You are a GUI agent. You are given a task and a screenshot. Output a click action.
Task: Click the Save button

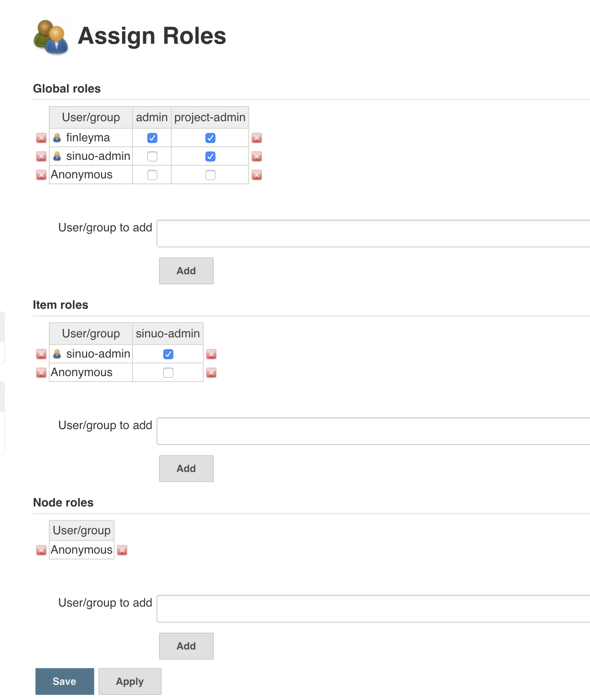65,681
